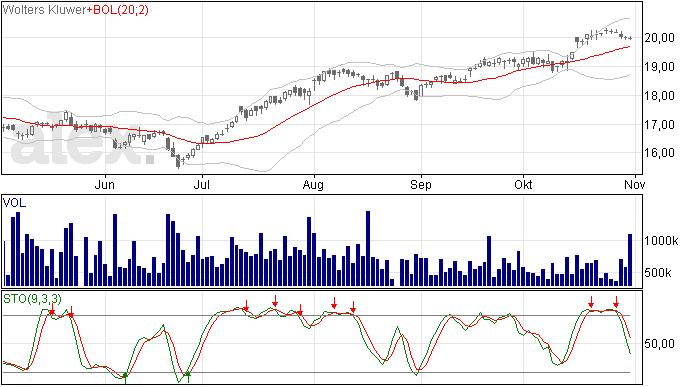Click the 1000k volume axis value

661,241
